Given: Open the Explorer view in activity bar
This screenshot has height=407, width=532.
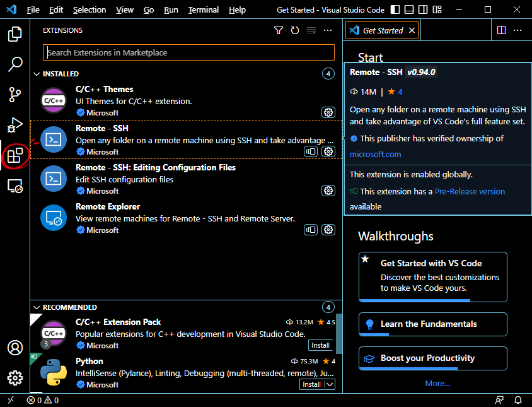Looking at the screenshot, I should coord(15,34).
